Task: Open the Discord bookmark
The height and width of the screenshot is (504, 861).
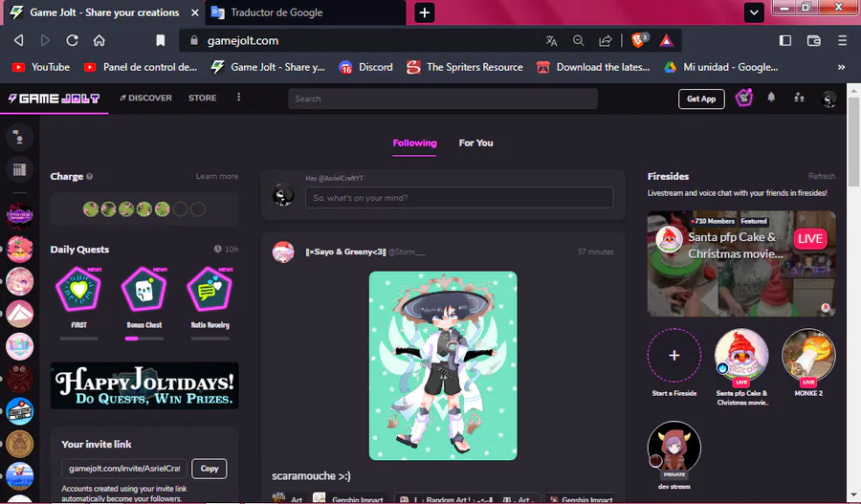Action: pos(366,67)
